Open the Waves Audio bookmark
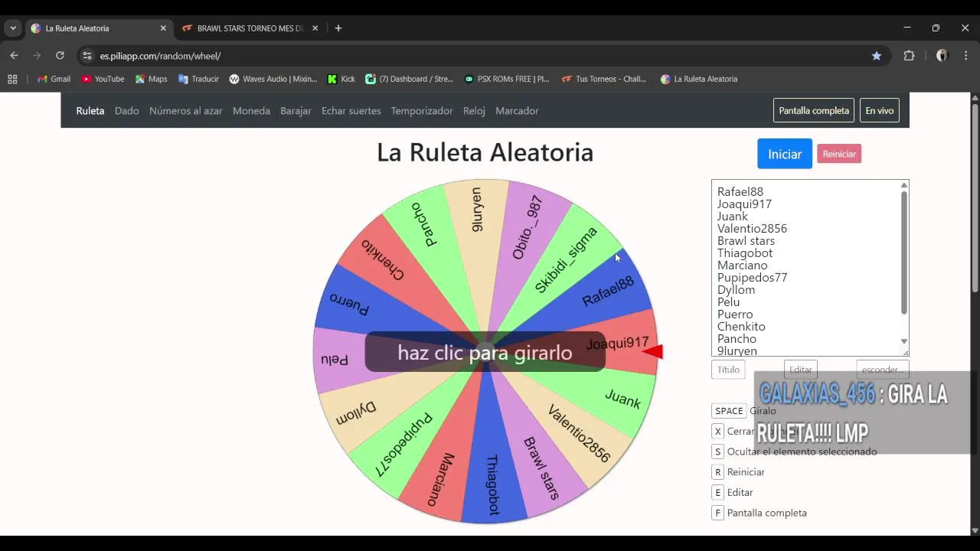980x551 pixels. (x=273, y=79)
